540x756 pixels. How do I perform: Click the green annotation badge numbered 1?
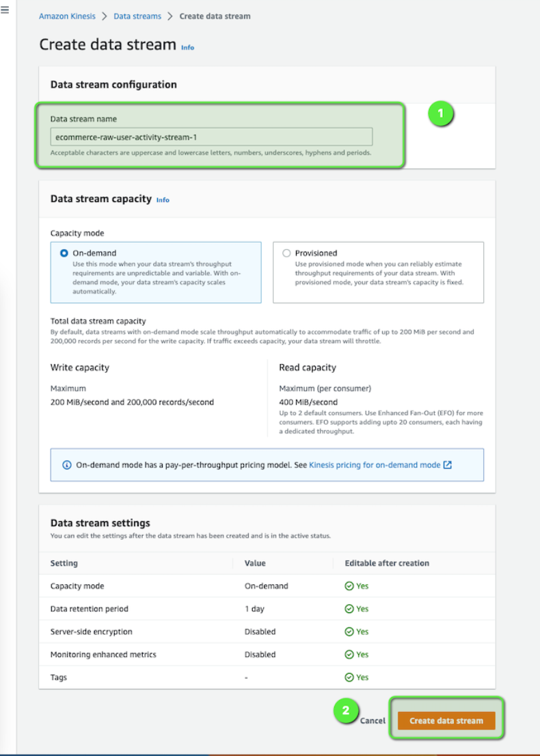click(x=441, y=114)
